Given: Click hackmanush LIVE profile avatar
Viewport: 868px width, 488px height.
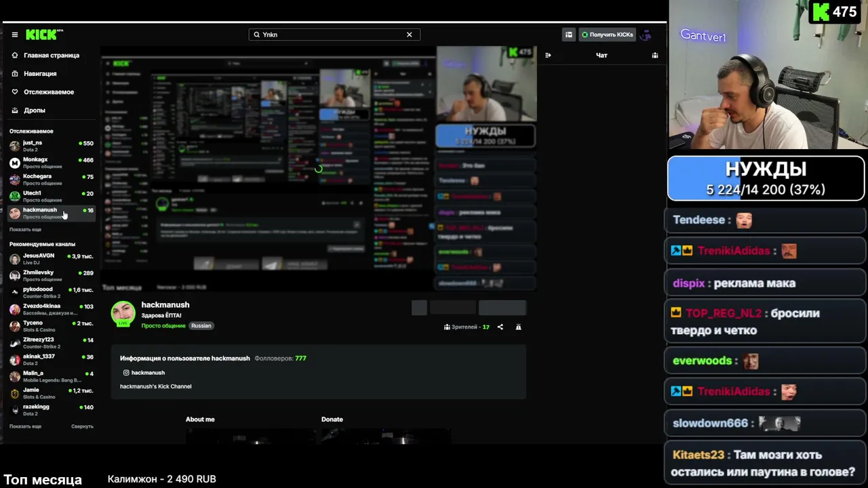Looking at the screenshot, I should 123,314.
